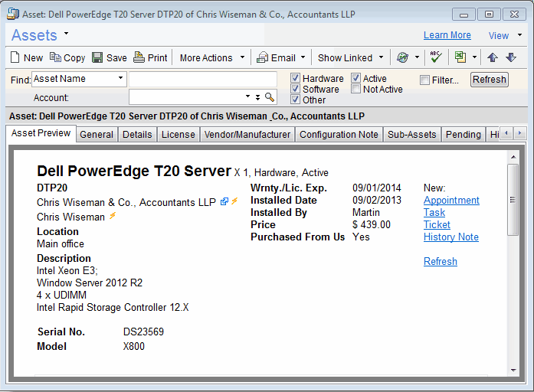Run the ABC spell check icon
Viewport: 534px width, 392px height.
click(436, 57)
